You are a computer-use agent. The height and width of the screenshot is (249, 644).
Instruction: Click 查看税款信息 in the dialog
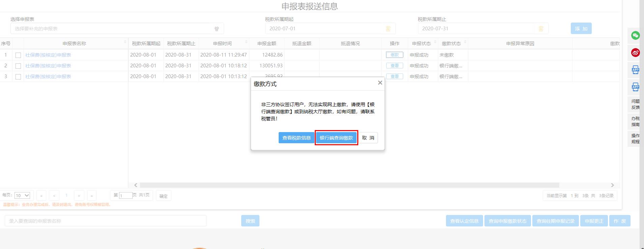tap(297, 138)
